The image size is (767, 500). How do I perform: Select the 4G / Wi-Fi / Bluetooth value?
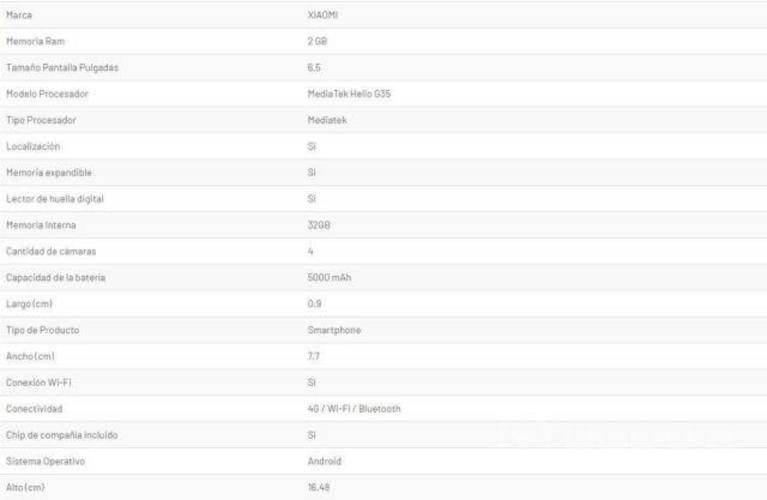pyautogui.click(x=355, y=408)
